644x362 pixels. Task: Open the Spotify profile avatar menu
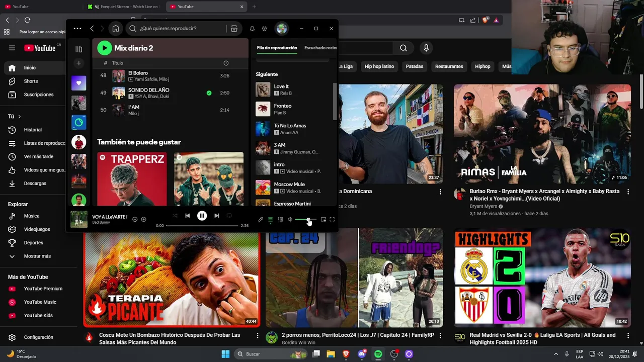[x=282, y=29]
